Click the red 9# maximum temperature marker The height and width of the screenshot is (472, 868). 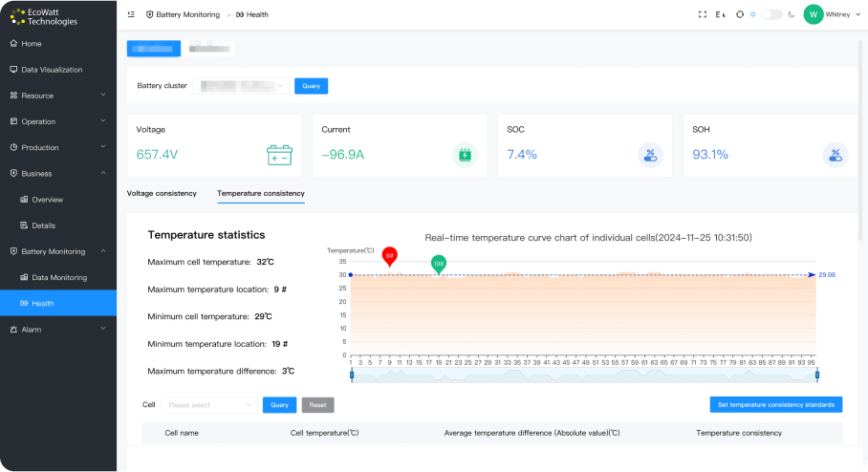coord(389,255)
